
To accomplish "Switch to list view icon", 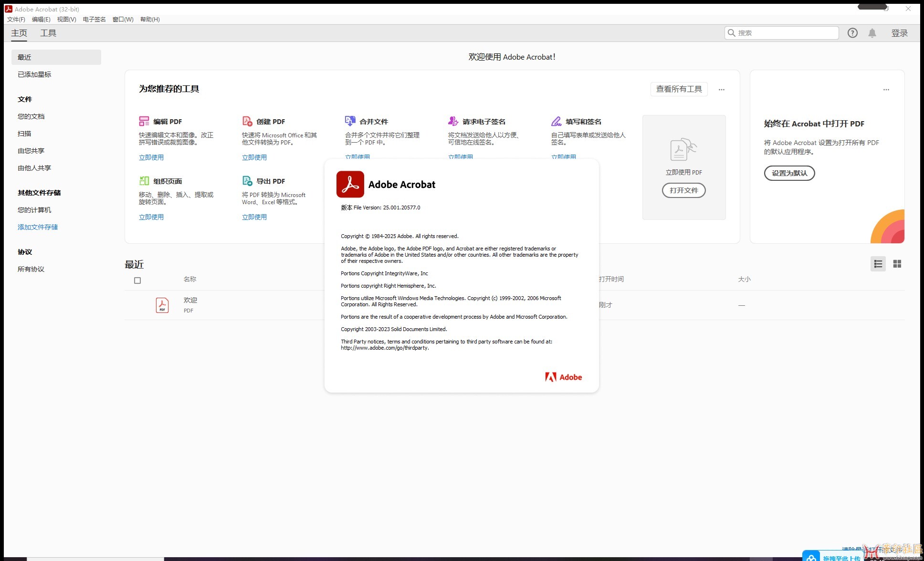I will (x=878, y=264).
